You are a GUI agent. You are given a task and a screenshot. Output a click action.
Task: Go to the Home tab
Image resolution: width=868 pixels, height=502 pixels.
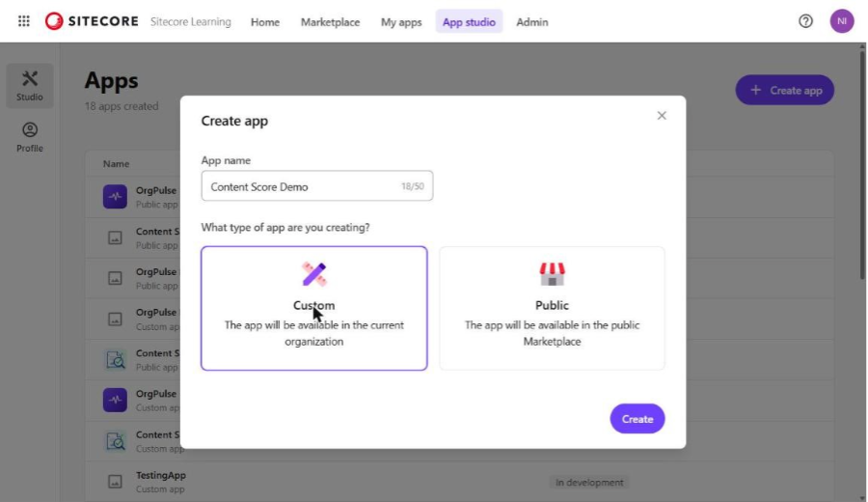(265, 22)
